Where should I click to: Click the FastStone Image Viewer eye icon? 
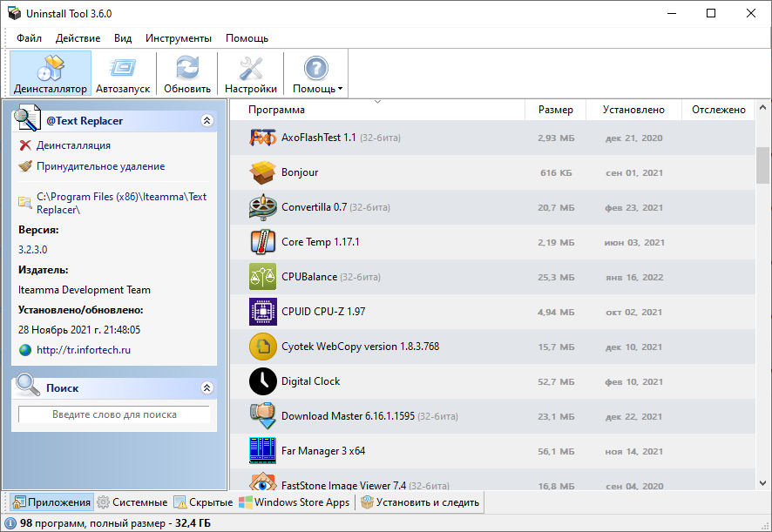262,482
